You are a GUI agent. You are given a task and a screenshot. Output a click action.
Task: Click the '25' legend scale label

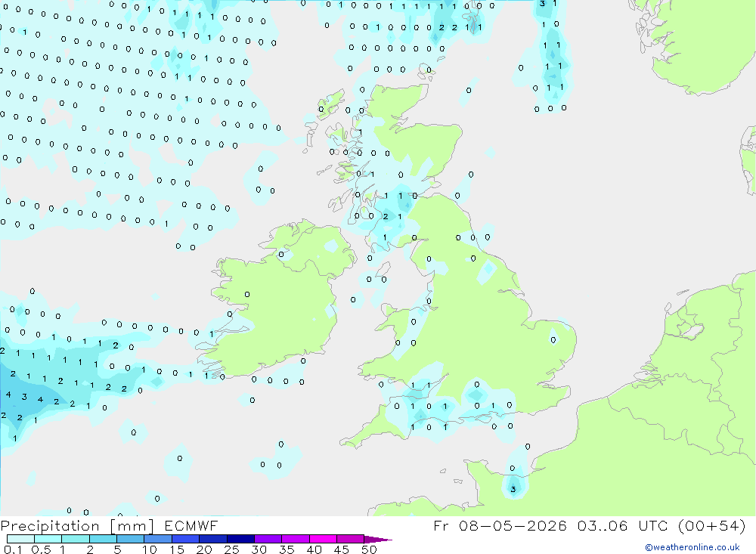(x=231, y=549)
